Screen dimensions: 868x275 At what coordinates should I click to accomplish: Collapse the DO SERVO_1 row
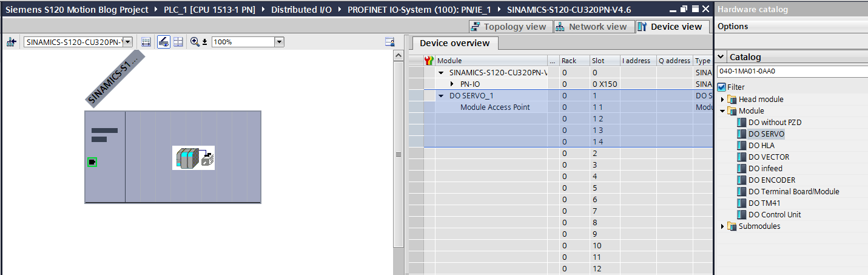(441, 95)
